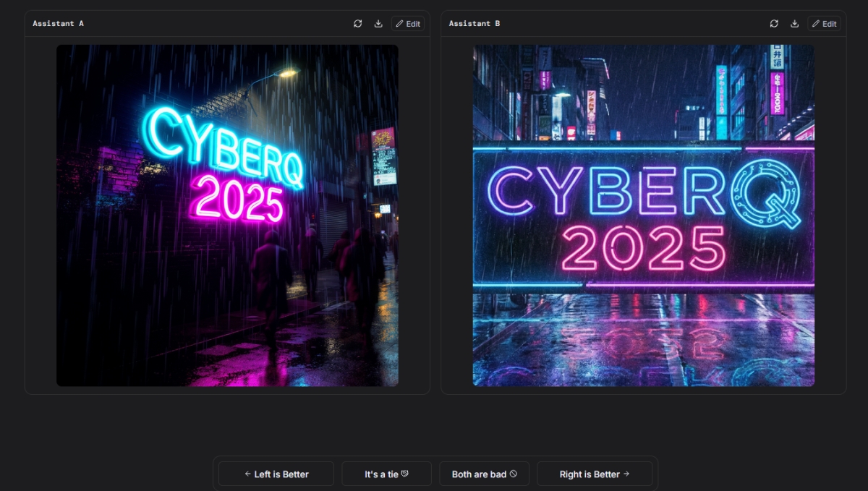This screenshot has height=491, width=868.
Task: Click the "Assistant B" panel title
Action: click(475, 24)
